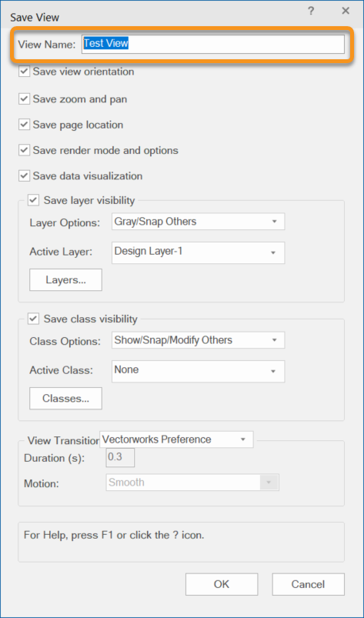Open Class Options dropdown (Show/Snap/Modify Others)
The height and width of the screenshot is (618, 364).
[198, 339]
